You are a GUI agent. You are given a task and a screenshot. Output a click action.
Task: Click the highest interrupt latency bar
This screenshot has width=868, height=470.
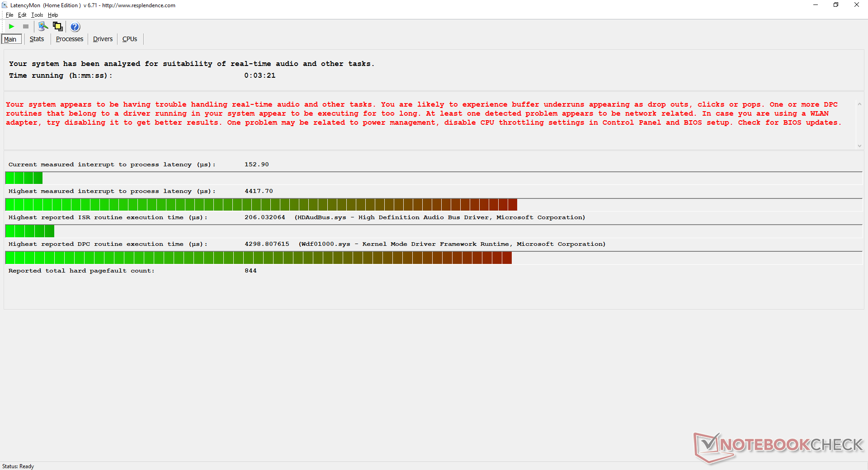coord(261,205)
